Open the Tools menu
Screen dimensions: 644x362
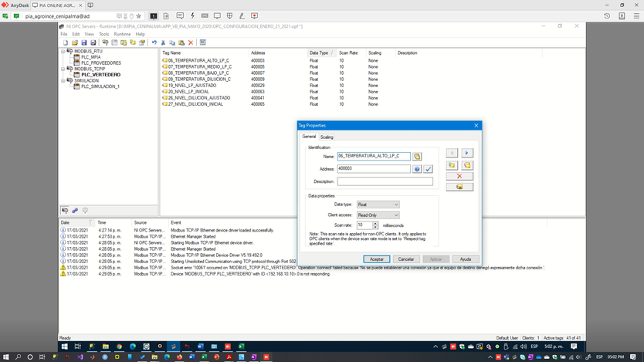(104, 34)
